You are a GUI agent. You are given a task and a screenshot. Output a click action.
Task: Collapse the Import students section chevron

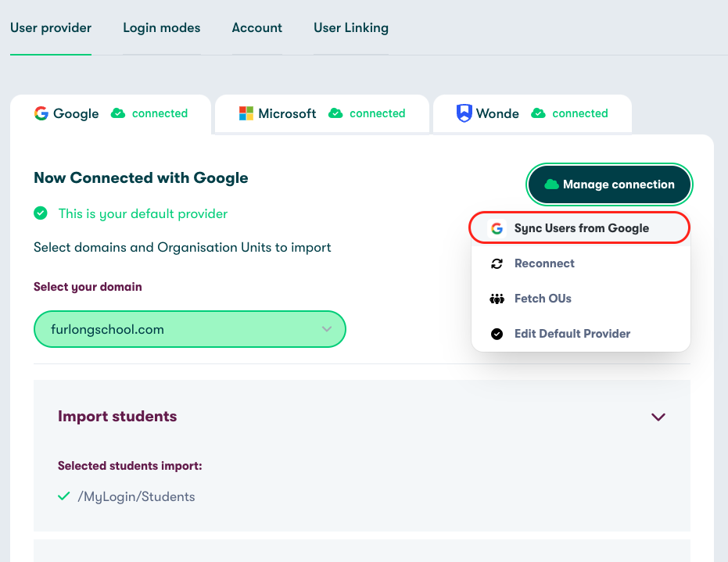pos(658,417)
